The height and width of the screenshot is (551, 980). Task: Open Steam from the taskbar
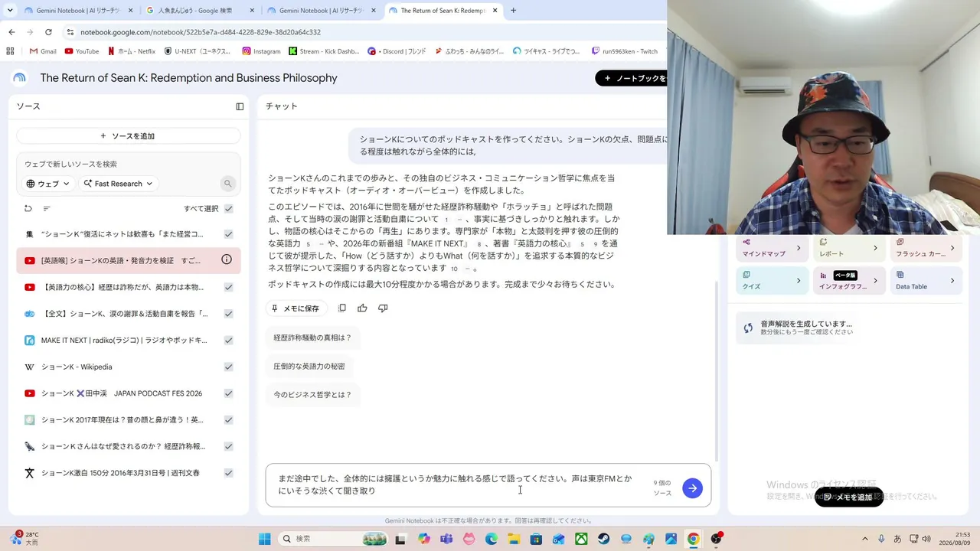click(604, 539)
